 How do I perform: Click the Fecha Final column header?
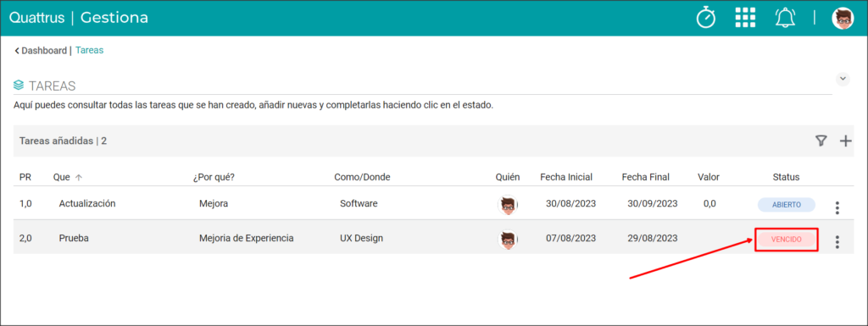click(x=645, y=177)
